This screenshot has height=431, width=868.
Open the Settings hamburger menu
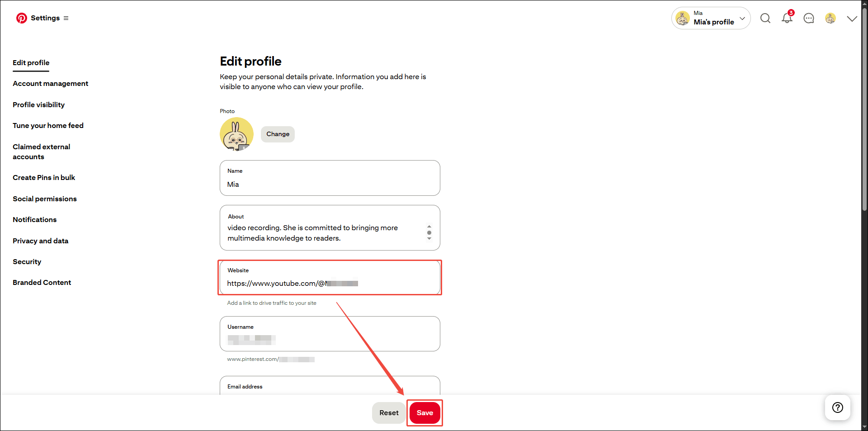(x=66, y=18)
